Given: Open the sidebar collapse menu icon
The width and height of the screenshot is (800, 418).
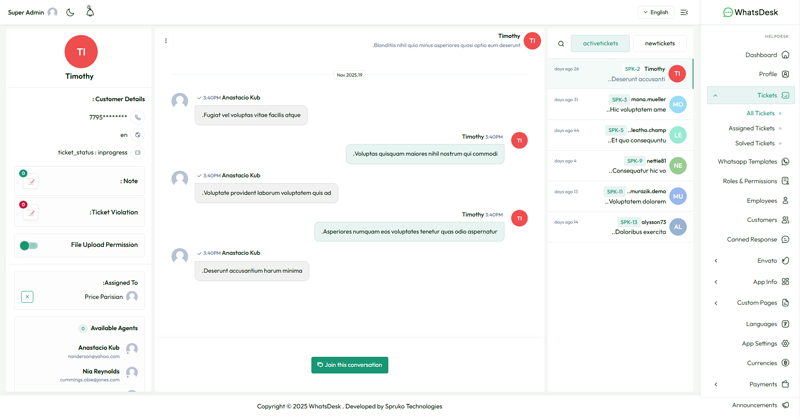Looking at the screenshot, I should [x=684, y=12].
